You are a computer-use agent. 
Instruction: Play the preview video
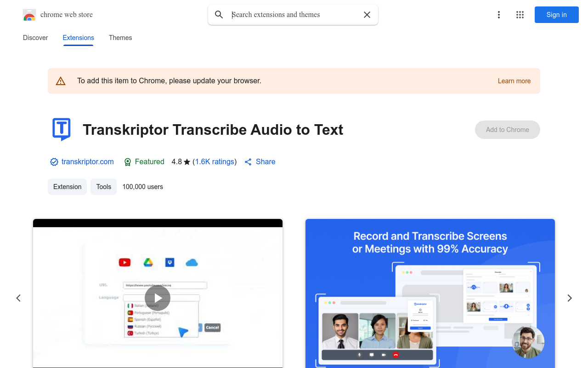(x=158, y=298)
